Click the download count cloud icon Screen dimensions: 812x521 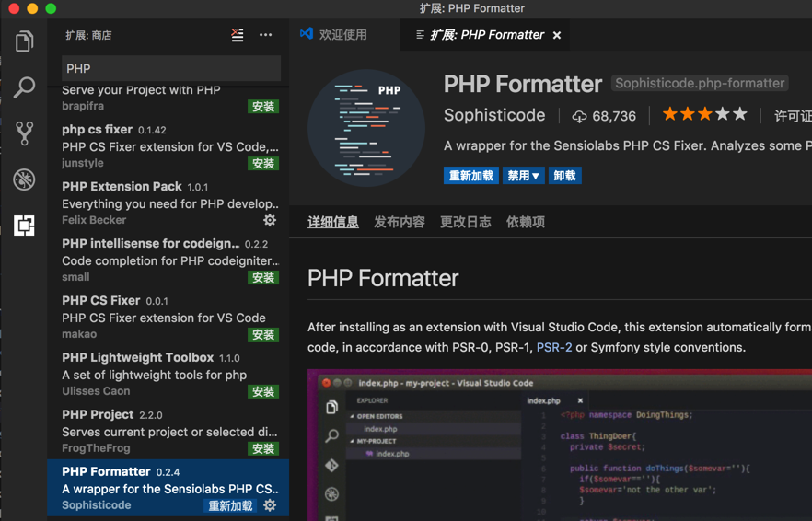[x=579, y=117]
